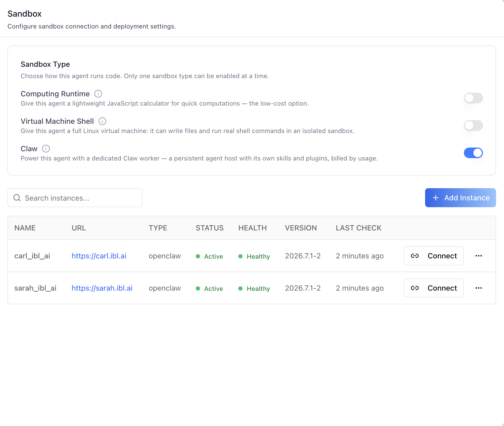Enable the Virtual Machine Shell toggle
Image resolution: width=504 pixels, height=426 pixels.
click(x=473, y=125)
